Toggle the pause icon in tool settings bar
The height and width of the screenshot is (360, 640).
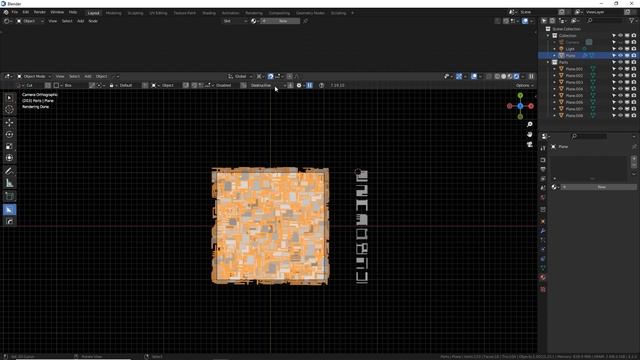click(x=310, y=85)
